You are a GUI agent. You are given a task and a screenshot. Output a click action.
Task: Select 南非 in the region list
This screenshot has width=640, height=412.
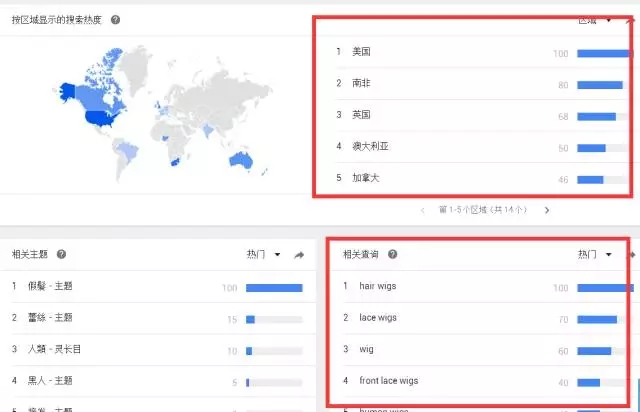362,84
